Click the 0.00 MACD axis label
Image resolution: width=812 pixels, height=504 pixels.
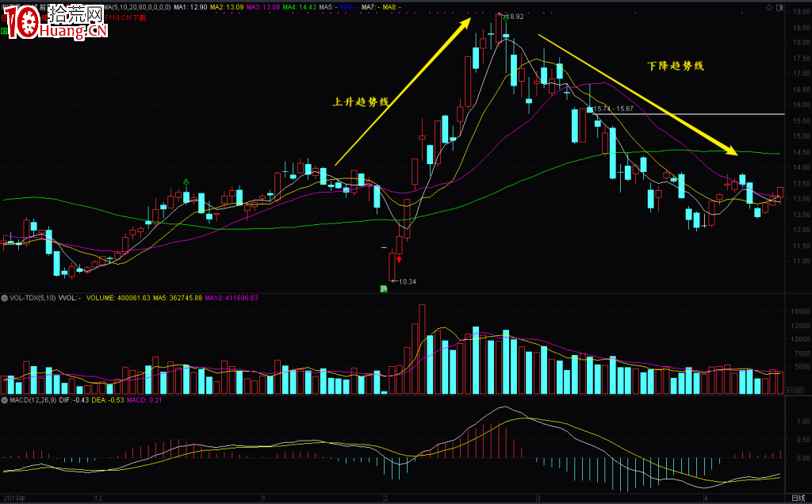tap(803, 458)
